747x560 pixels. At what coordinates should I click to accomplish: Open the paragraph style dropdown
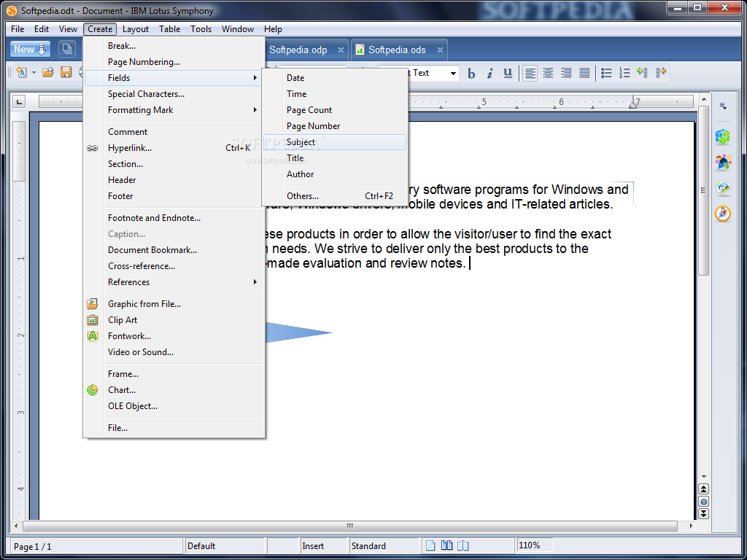pyautogui.click(x=453, y=74)
